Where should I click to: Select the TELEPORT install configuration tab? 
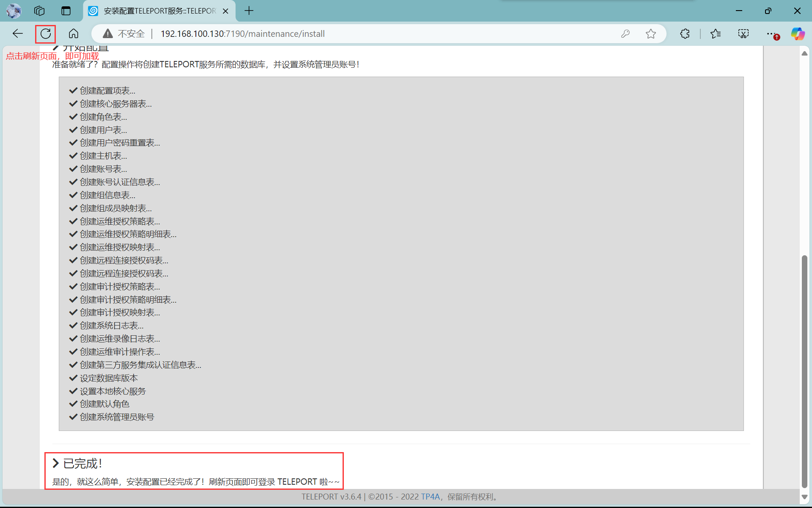[x=159, y=11]
